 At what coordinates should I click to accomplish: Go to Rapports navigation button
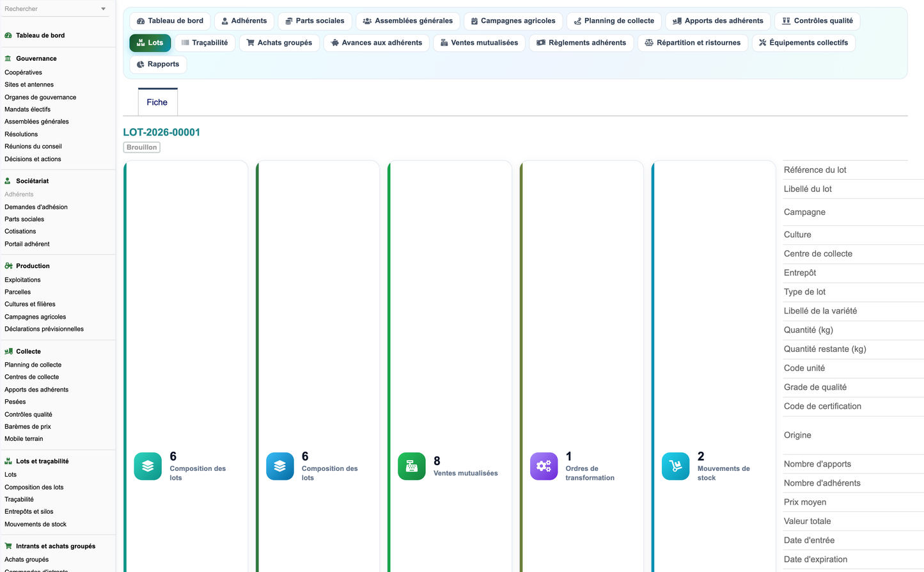(x=158, y=64)
